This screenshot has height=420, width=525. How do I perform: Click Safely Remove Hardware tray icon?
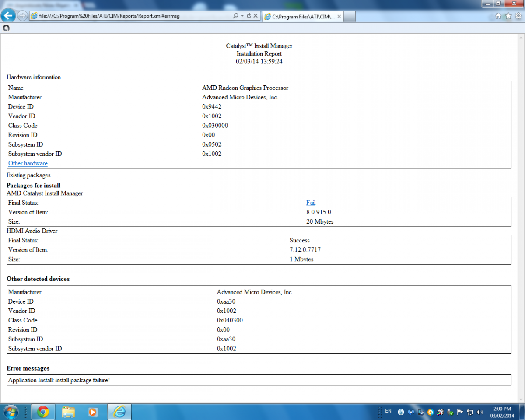tap(450, 412)
